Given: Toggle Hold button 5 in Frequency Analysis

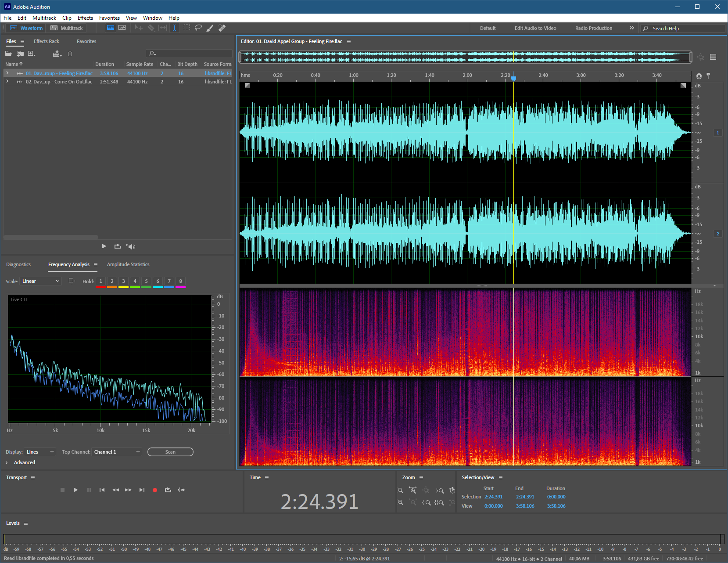Looking at the screenshot, I should (146, 281).
